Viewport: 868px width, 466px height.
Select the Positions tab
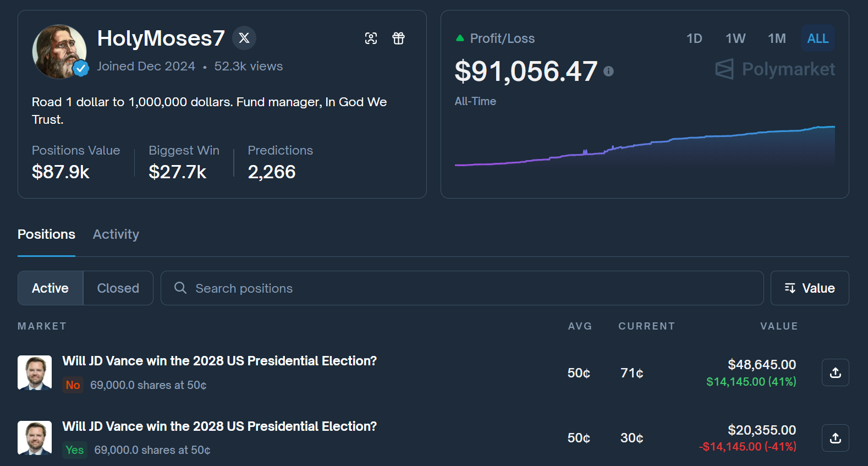tap(46, 234)
